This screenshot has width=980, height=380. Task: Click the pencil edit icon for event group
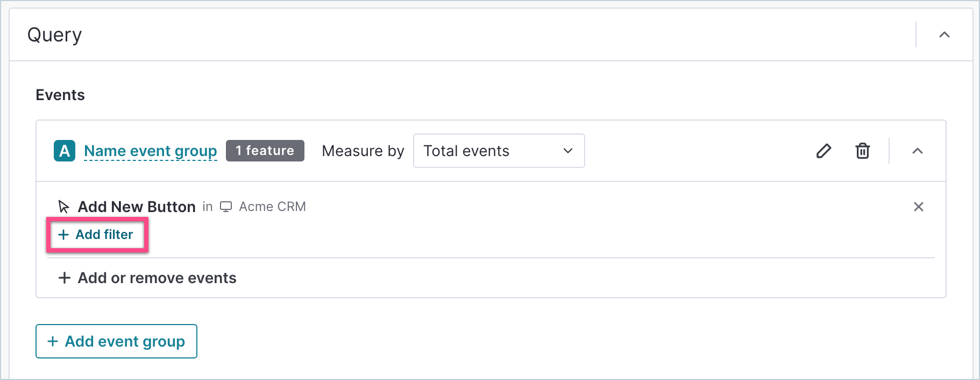823,151
